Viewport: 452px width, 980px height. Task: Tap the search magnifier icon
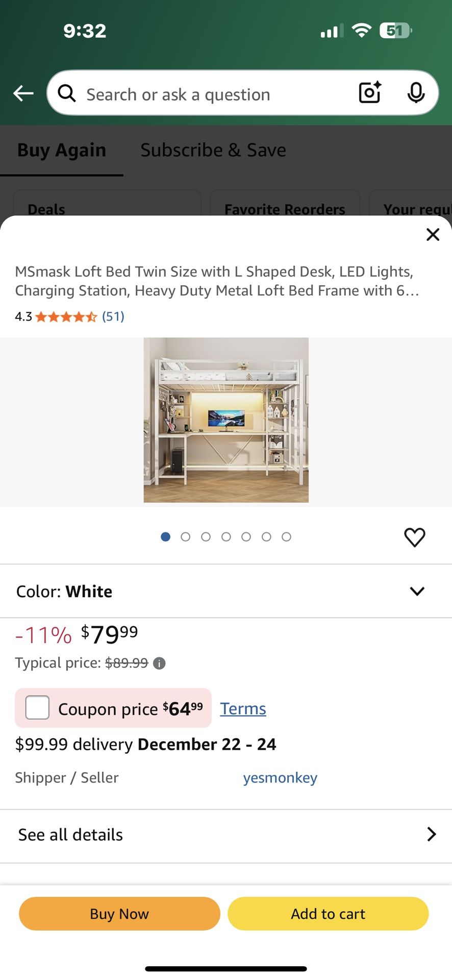tap(67, 93)
